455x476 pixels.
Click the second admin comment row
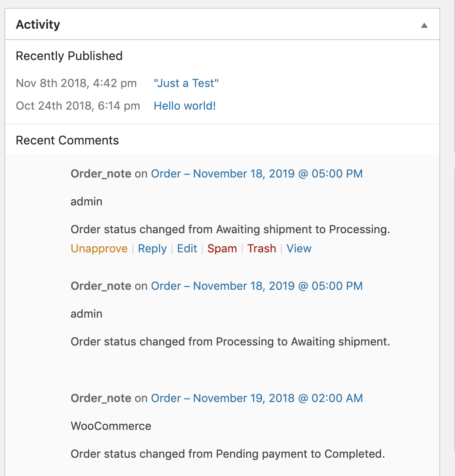pyautogui.click(x=86, y=314)
